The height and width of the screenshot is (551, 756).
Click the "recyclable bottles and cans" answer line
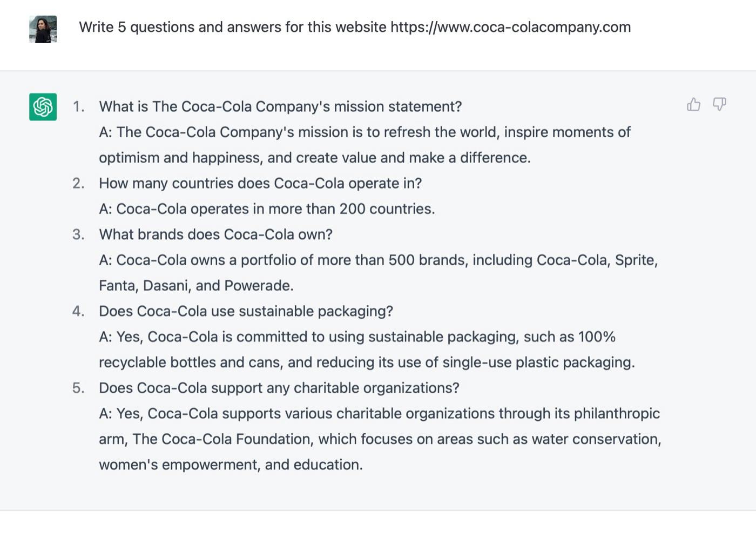pyautogui.click(x=367, y=362)
